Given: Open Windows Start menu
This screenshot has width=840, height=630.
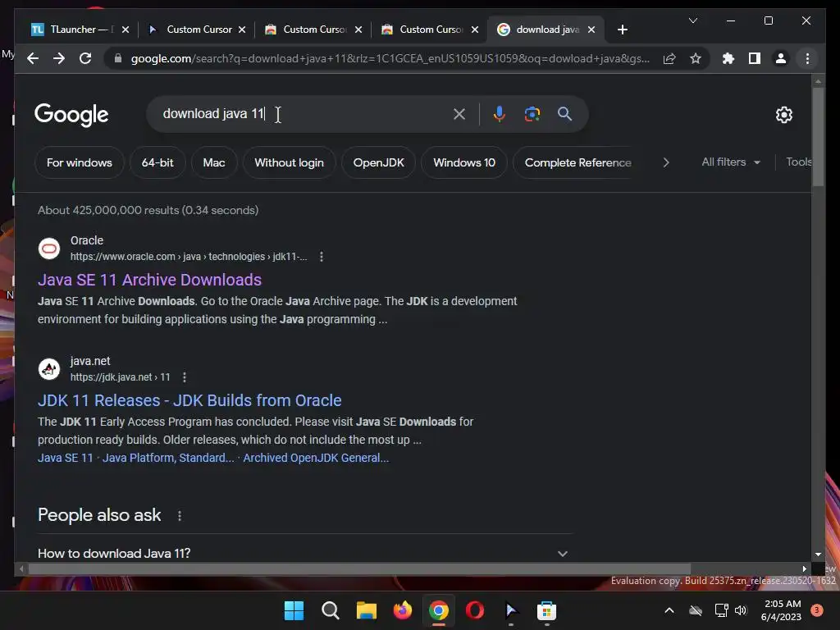Looking at the screenshot, I should pos(294,610).
